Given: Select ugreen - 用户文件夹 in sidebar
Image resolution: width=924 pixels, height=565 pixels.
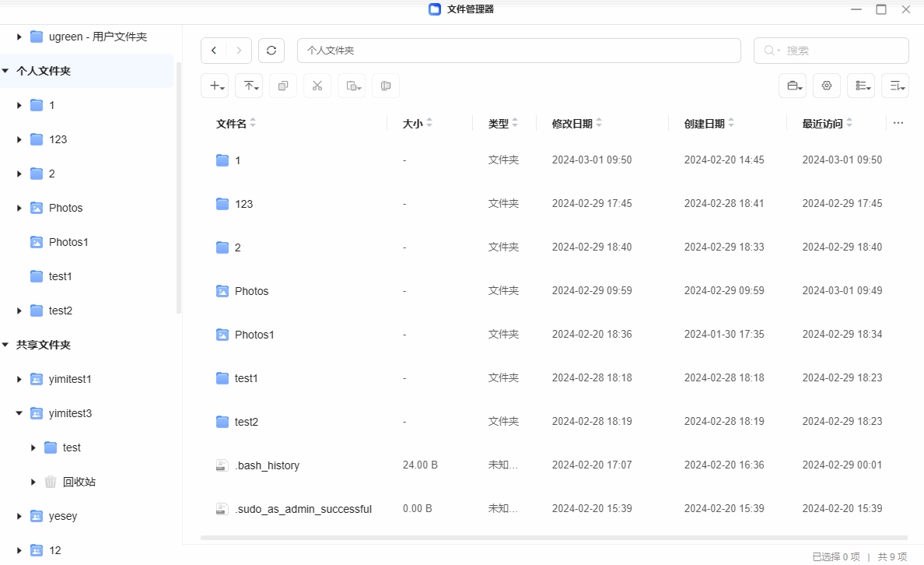Looking at the screenshot, I should tap(98, 37).
